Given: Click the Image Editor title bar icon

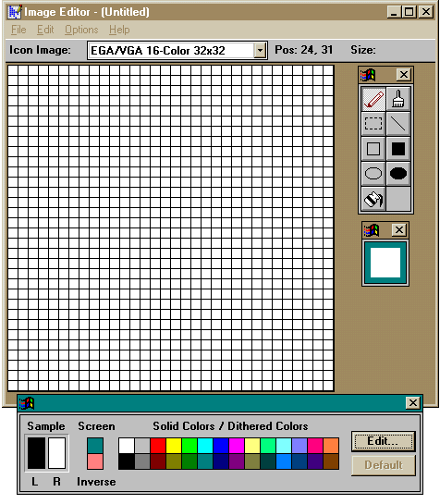Looking at the screenshot, I should pyautogui.click(x=15, y=12).
